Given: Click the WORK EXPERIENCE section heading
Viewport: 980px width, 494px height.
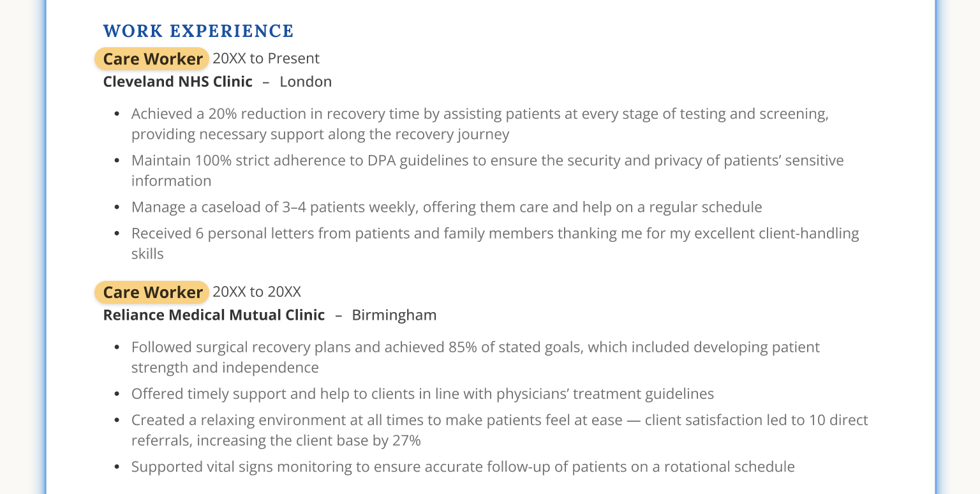Looking at the screenshot, I should tap(198, 31).
